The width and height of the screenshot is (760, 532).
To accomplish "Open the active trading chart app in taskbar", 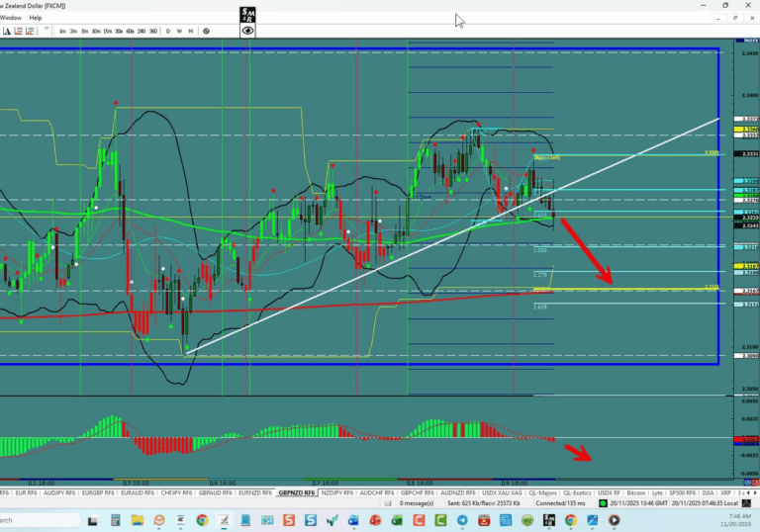I will point(224,520).
